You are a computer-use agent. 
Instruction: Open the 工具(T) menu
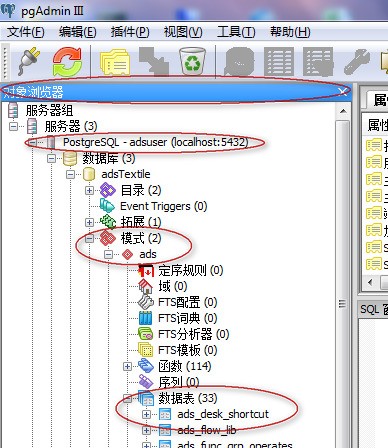click(236, 32)
